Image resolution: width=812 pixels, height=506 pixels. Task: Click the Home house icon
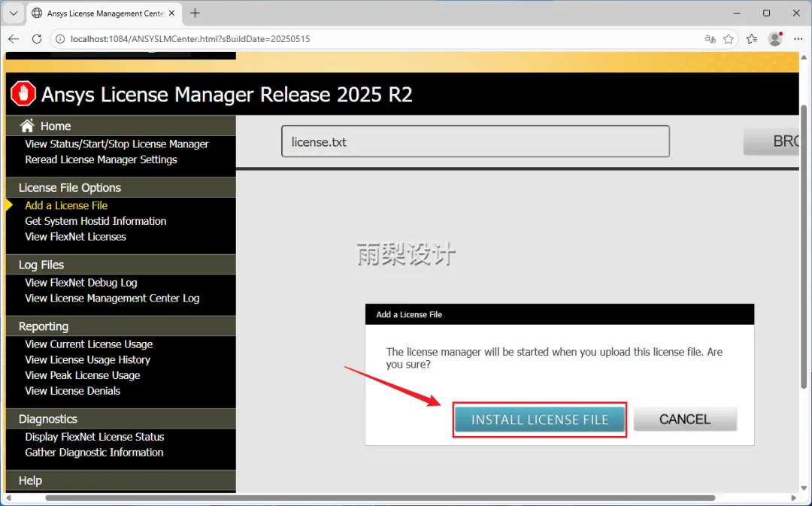click(x=27, y=126)
